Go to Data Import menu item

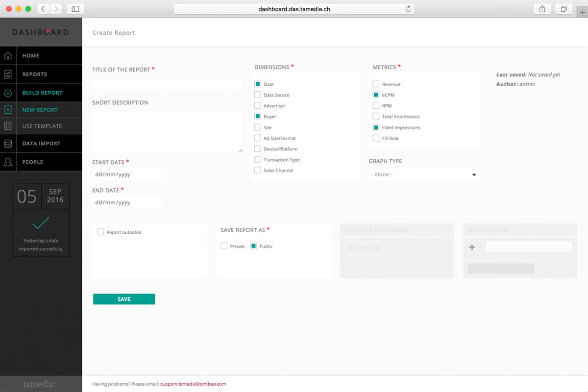click(x=41, y=144)
